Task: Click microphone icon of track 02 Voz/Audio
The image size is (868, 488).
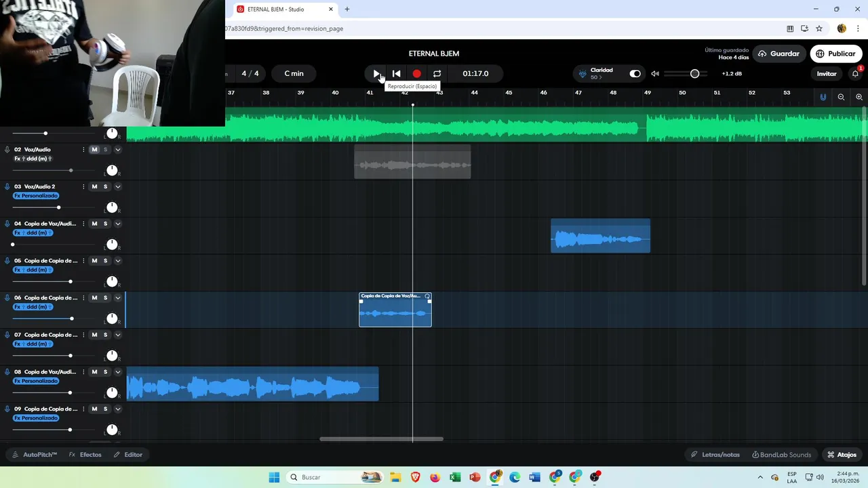Action: pyautogui.click(x=7, y=149)
